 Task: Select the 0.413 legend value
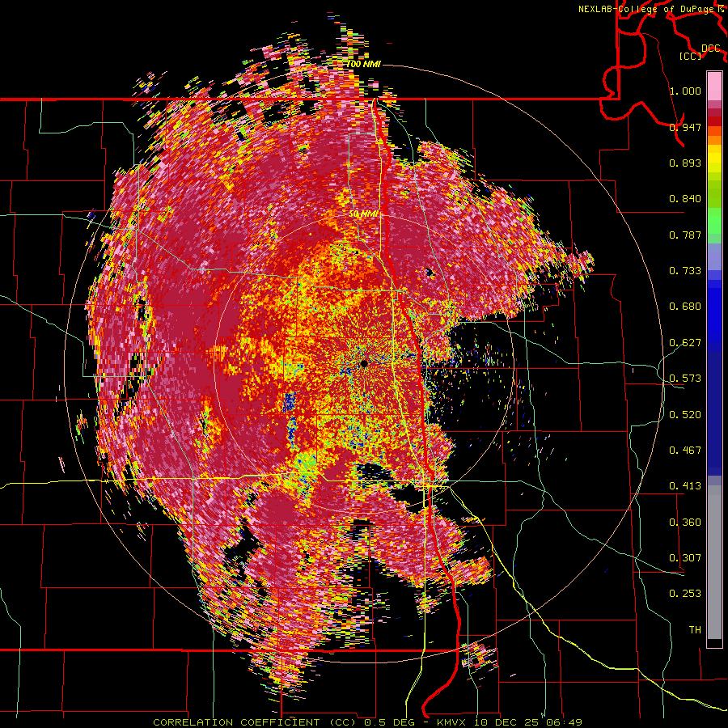coord(685,486)
